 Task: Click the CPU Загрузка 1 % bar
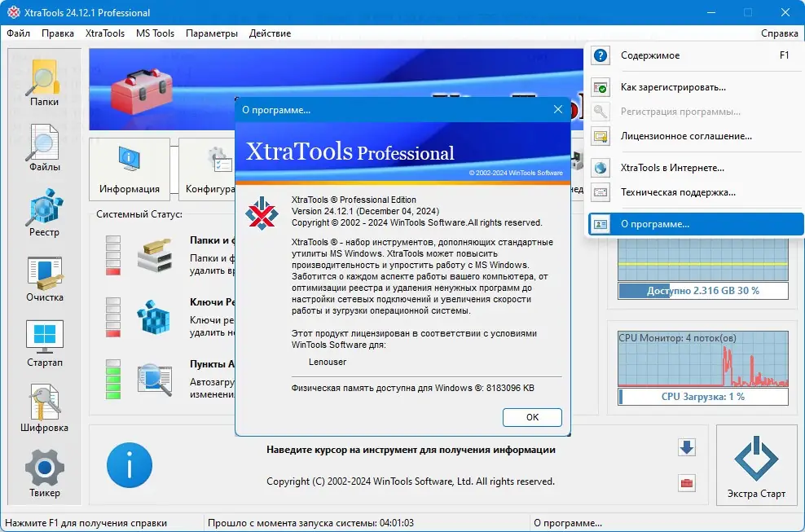[x=703, y=397]
